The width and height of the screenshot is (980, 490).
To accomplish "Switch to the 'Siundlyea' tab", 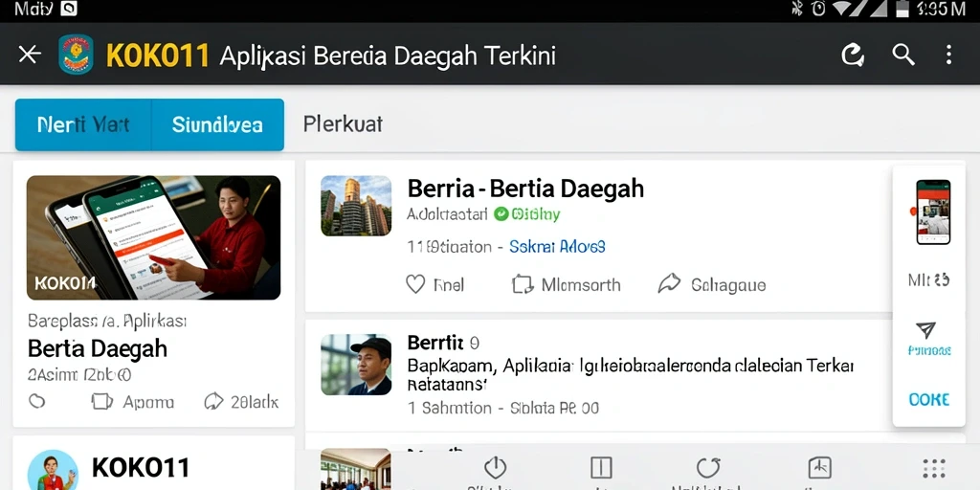I will (x=217, y=125).
